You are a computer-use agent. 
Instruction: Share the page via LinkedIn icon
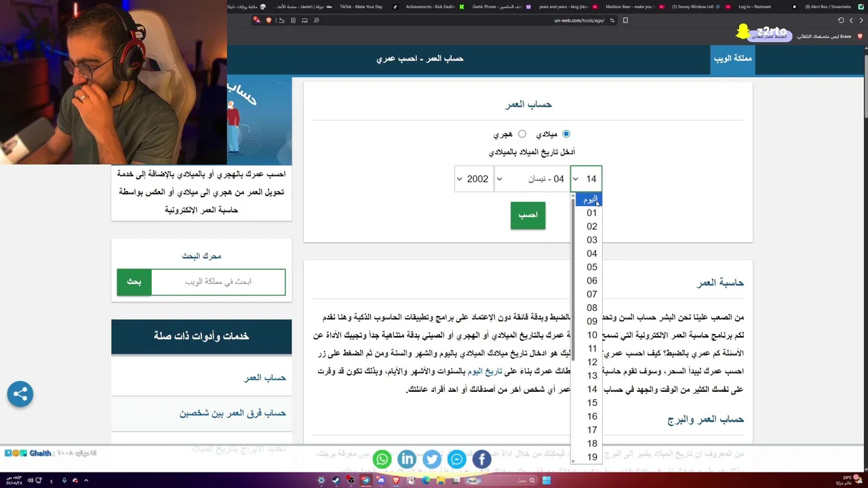407,460
